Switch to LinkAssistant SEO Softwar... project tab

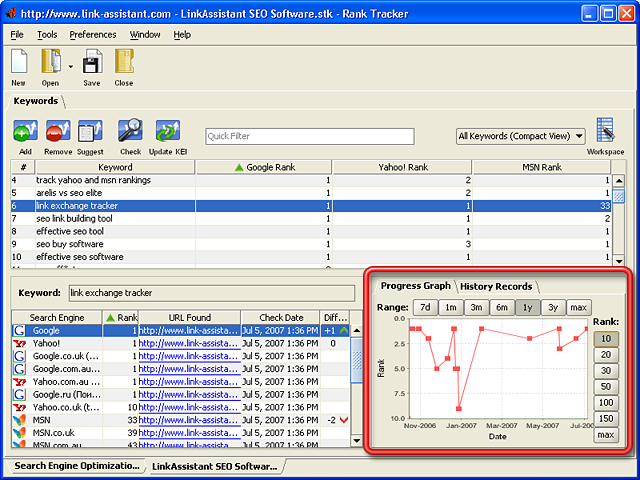coord(215,467)
